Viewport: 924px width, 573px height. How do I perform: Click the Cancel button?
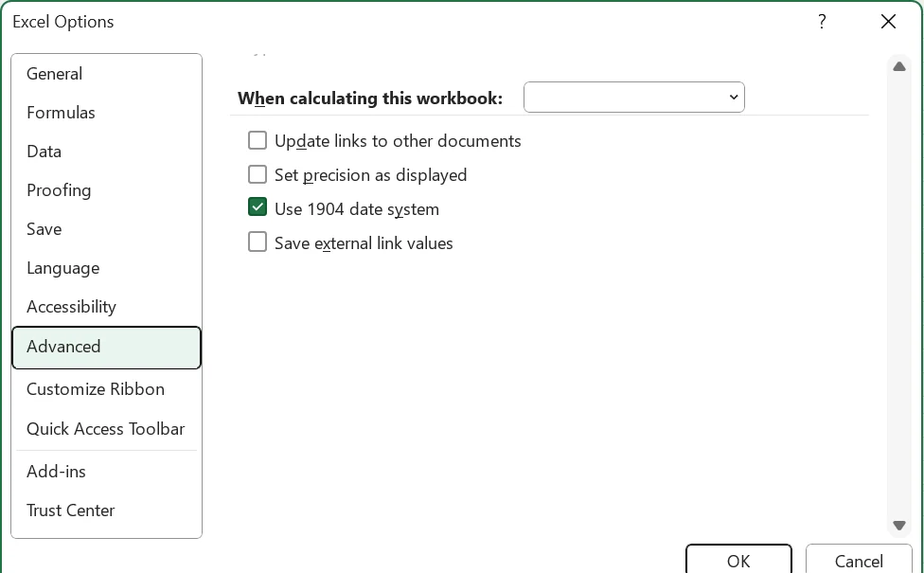(x=859, y=559)
